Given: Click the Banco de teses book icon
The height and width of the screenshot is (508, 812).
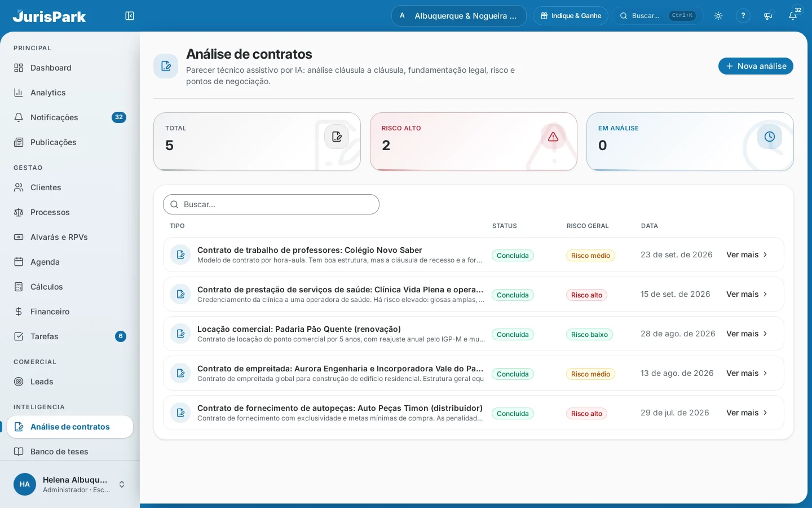Looking at the screenshot, I should coord(19,452).
